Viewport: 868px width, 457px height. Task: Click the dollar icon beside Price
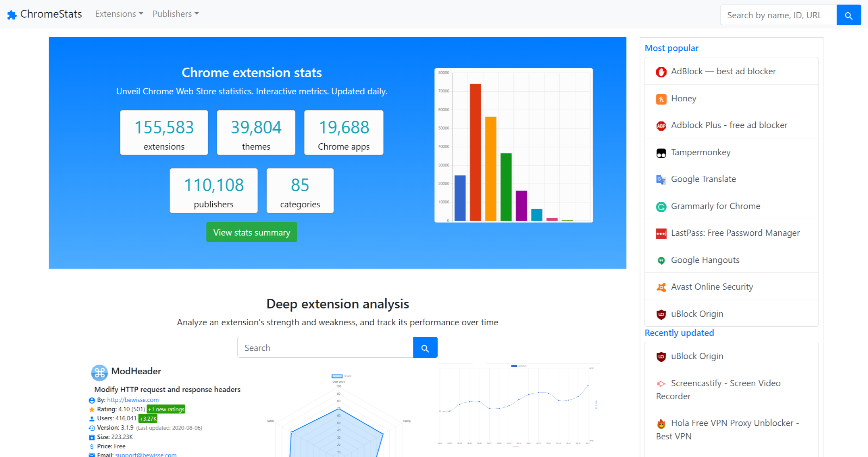coord(92,446)
